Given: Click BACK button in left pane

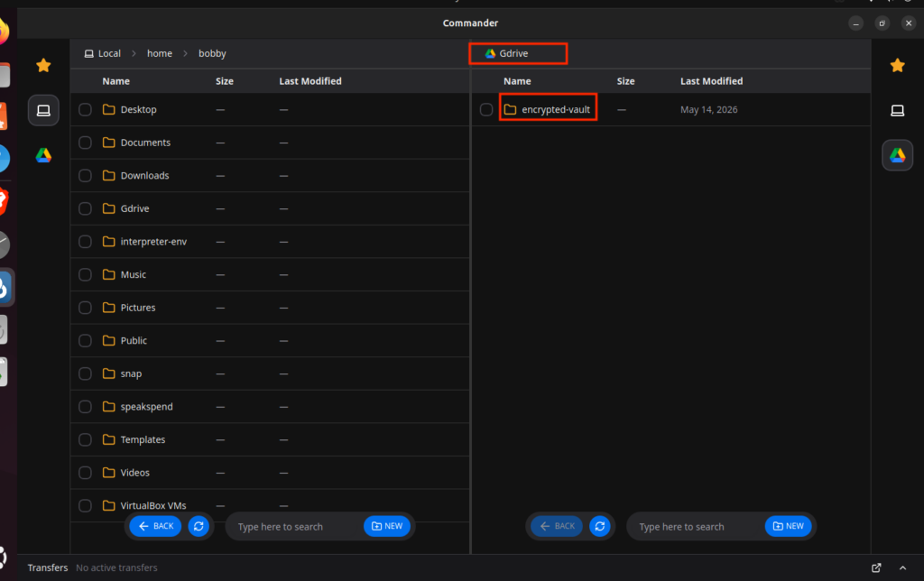Looking at the screenshot, I should coord(155,526).
